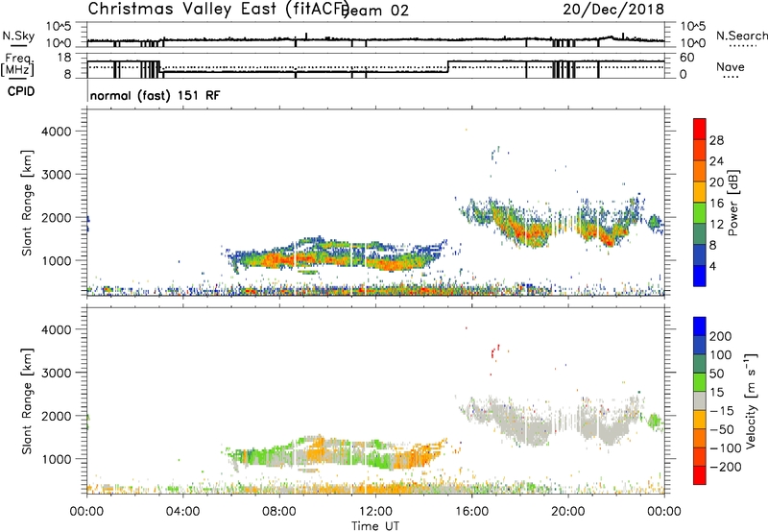Image resolution: width=768 pixels, height=532 pixels.
Task: Click the 'Beam 02' label
Action: [375, 11]
